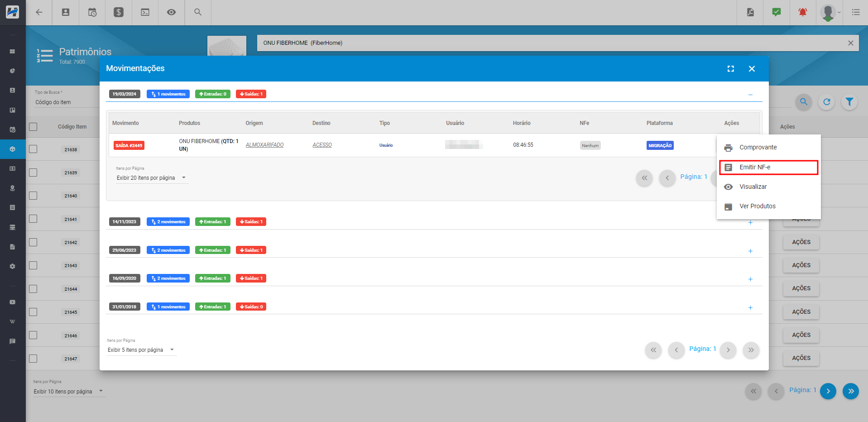Click the SAÍDA #2449 movement badge
Viewport: 868px width, 422px height.
pos(129,145)
